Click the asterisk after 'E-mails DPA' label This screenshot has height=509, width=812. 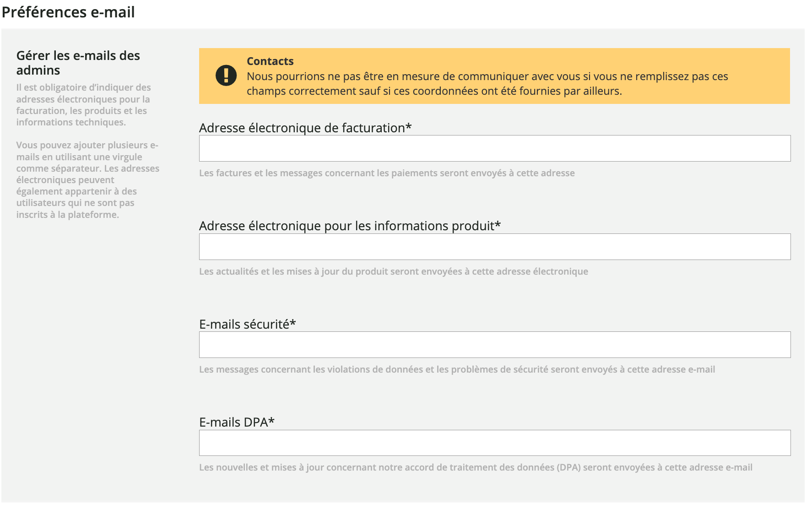tap(271, 421)
